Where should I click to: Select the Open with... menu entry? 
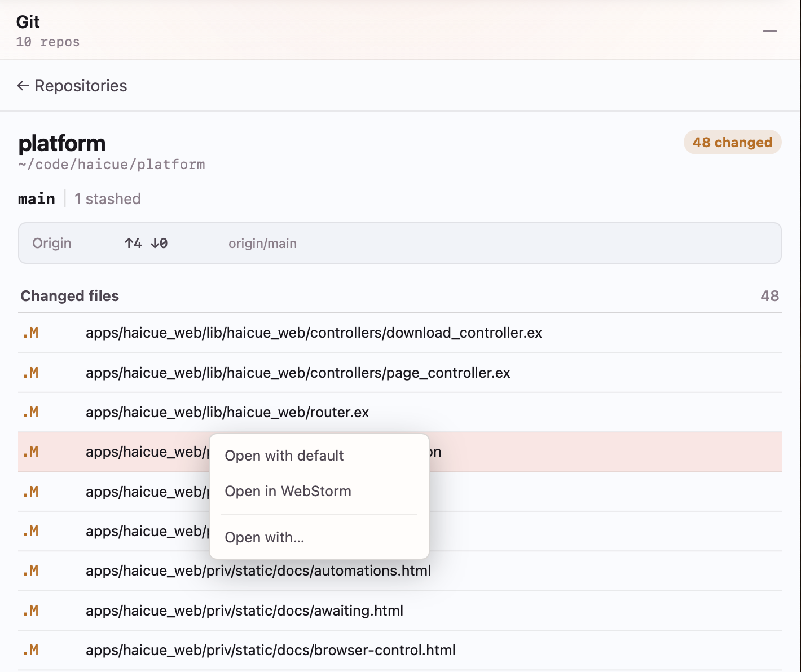(319, 537)
